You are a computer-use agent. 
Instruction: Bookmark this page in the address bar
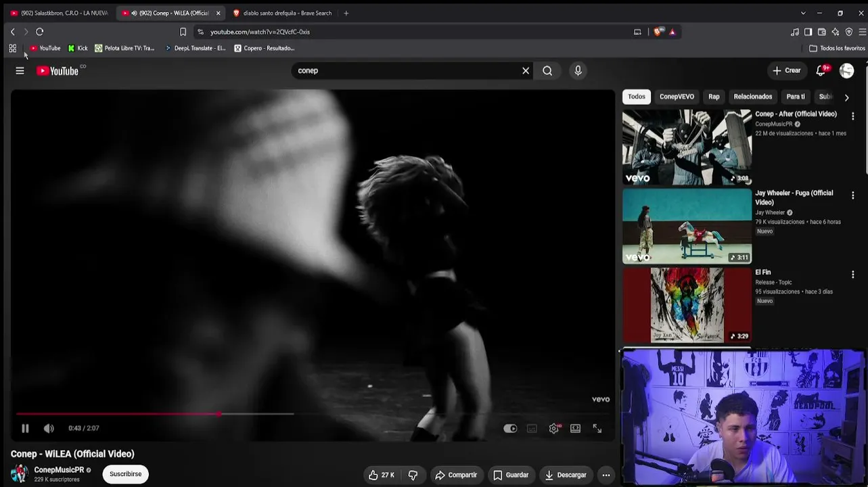click(x=183, y=32)
